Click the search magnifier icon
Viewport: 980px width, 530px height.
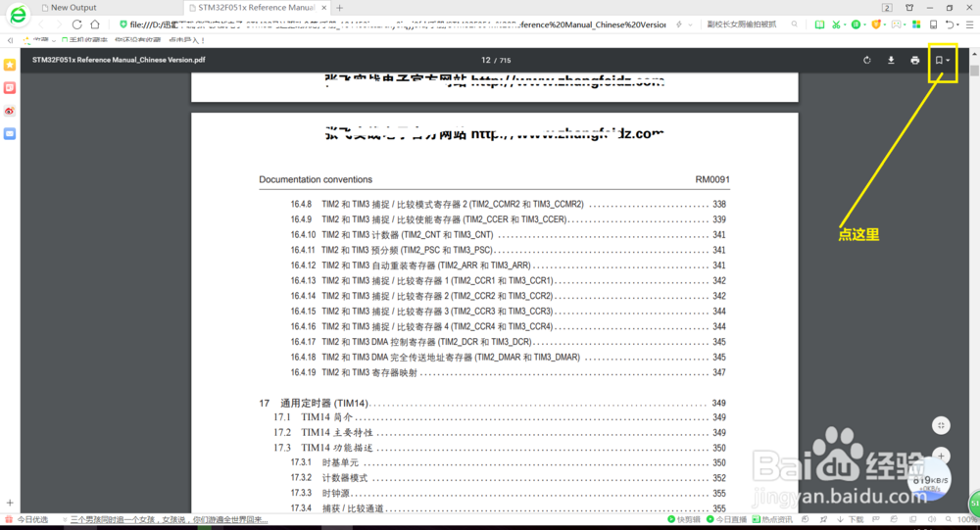[795, 24]
